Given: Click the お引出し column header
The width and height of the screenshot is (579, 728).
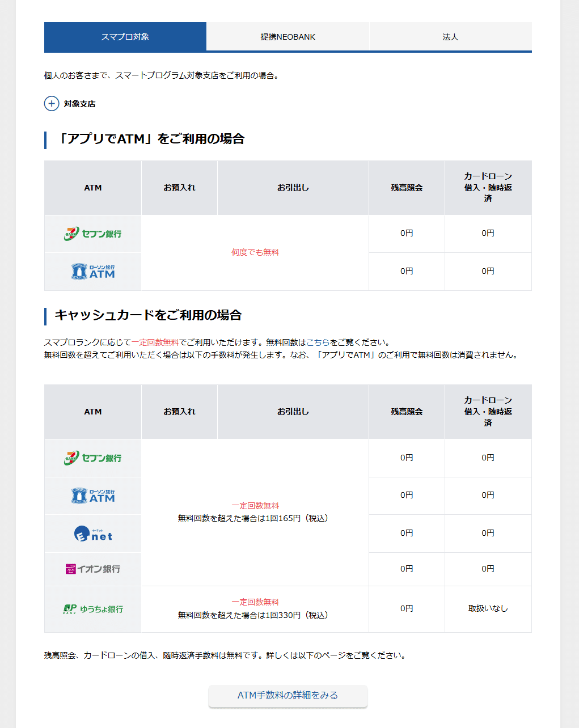Looking at the screenshot, I should [x=293, y=188].
